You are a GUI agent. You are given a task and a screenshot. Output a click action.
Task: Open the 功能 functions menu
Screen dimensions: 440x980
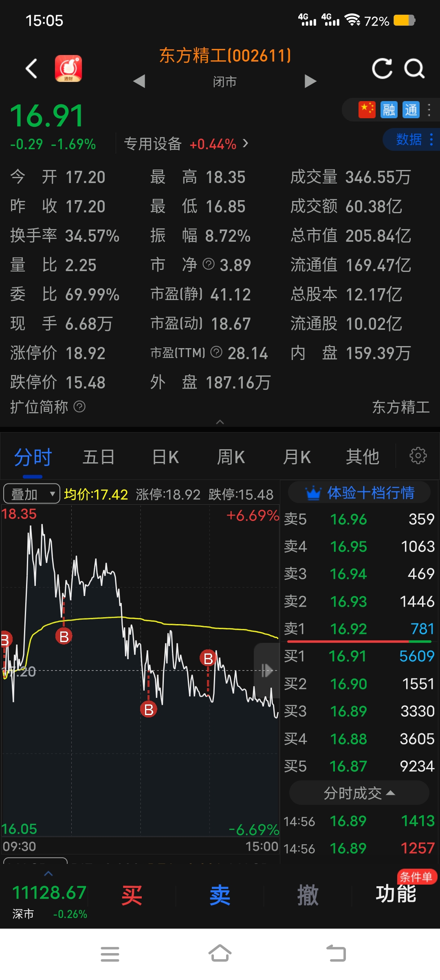396,894
